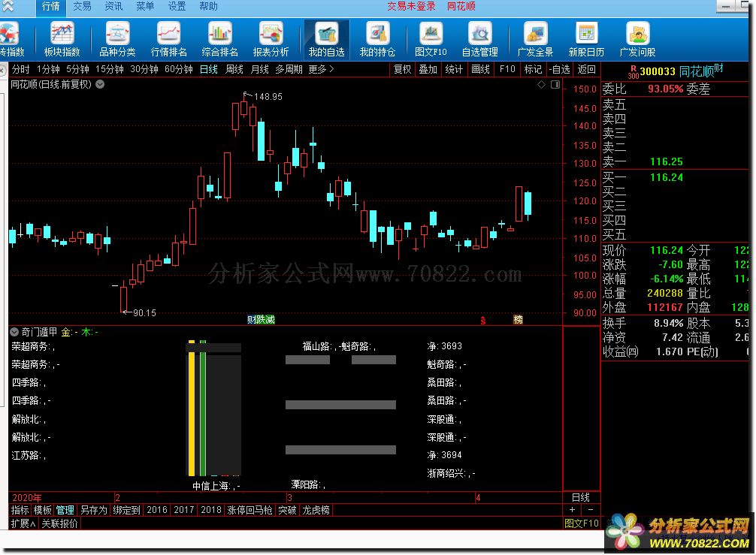Click 交易未登录 login link
756x555 pixels.
coord(411,6)
